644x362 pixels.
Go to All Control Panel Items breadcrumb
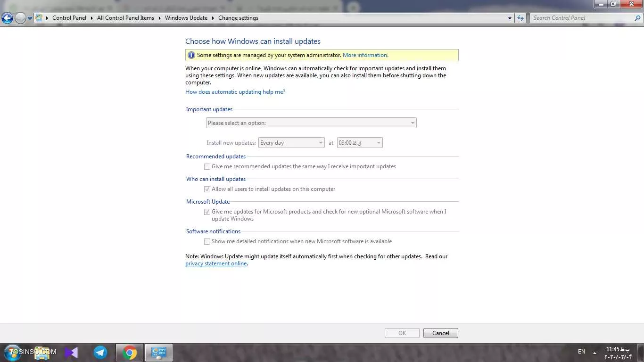(125, 18)
